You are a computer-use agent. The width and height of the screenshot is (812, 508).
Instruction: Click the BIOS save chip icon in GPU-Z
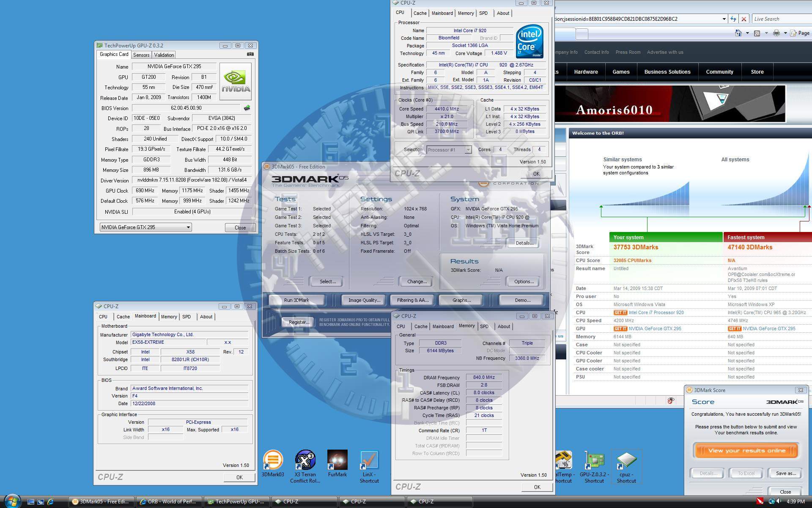coord(247,108)
